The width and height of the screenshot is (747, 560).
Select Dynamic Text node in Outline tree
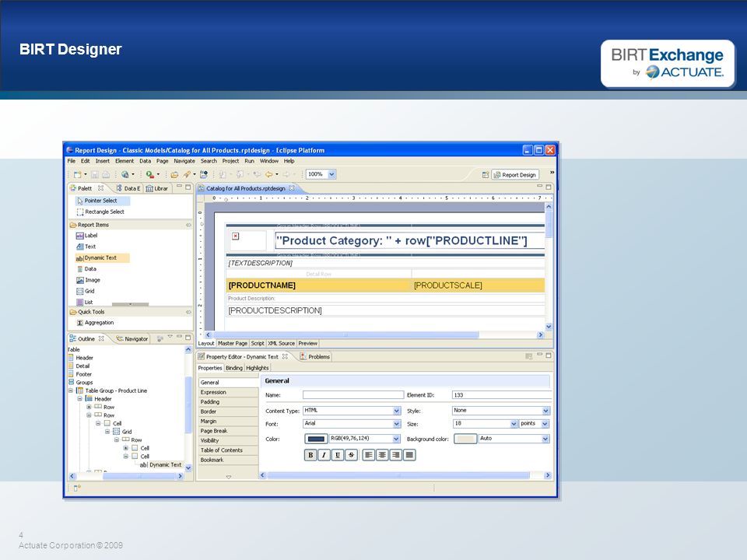pyautogui.click(x=160, y=465)
